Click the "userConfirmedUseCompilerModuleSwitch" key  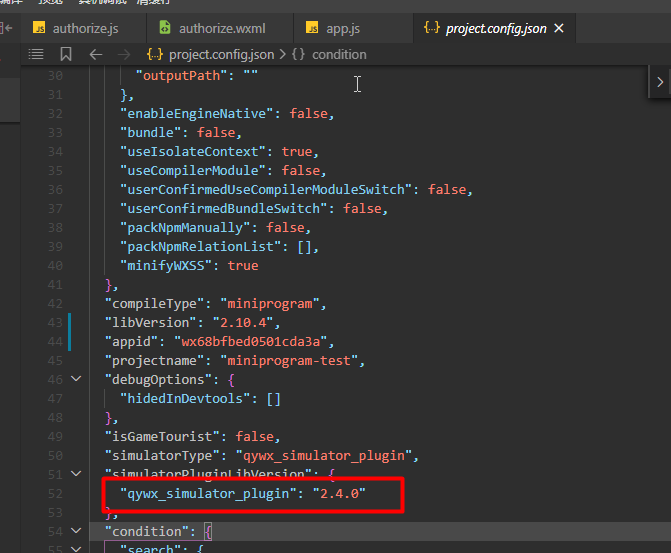[266, 189]
